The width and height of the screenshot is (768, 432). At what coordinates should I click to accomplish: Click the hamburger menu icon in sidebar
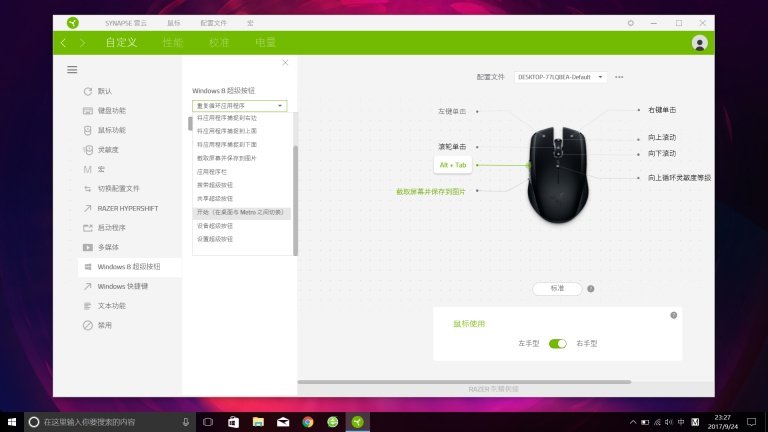(x=72, y=69)
